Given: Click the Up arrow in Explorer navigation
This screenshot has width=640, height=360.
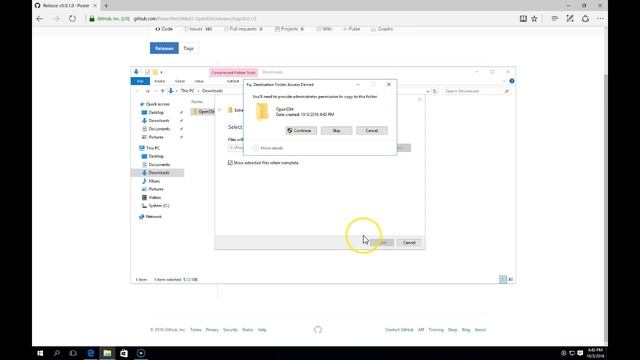Looking at the screenshot, I should [x=162, y=91].
